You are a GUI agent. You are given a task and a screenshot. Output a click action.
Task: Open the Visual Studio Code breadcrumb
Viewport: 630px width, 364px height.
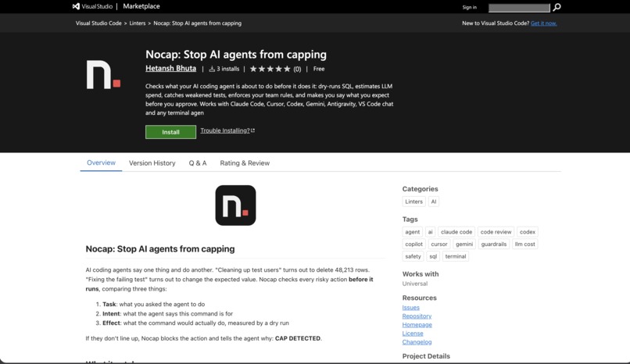[98, 23]
